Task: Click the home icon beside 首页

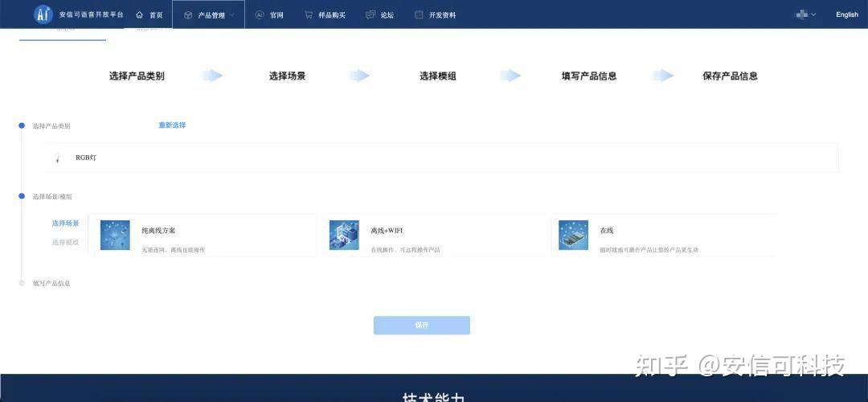Action: (140, 15)
